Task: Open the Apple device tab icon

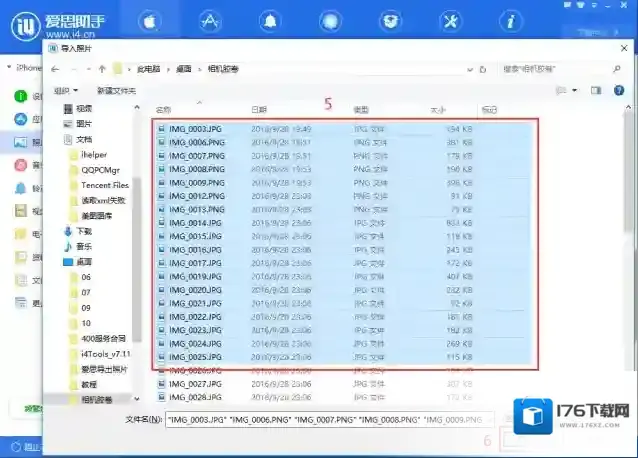Action: tap(149, 21)
